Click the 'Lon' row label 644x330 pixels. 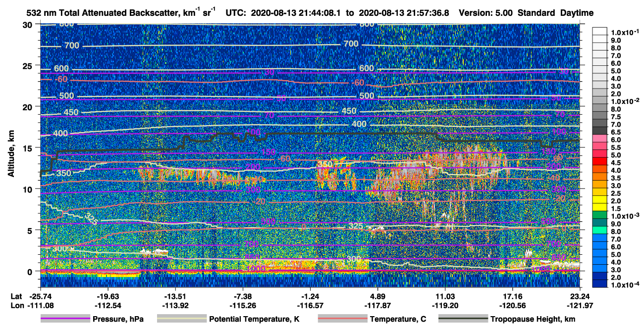(17, 306)
